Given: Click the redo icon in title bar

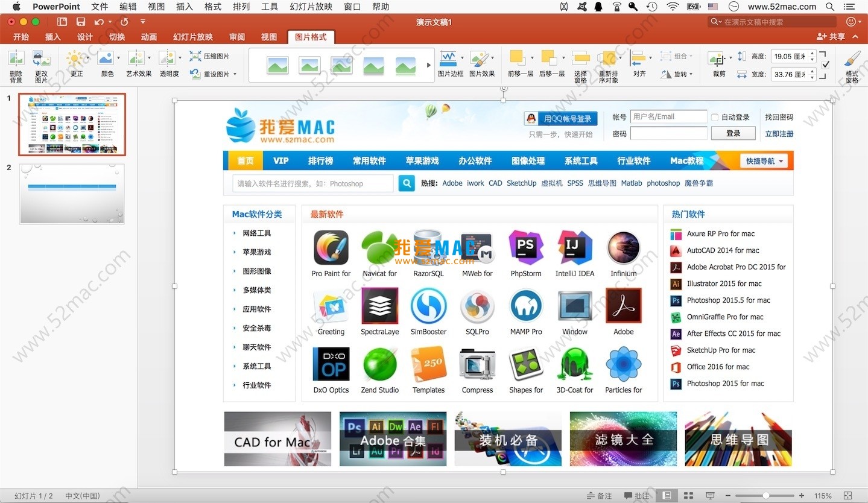Looking at the screenshot, I should pyautogui.click(x=124, y=22).
